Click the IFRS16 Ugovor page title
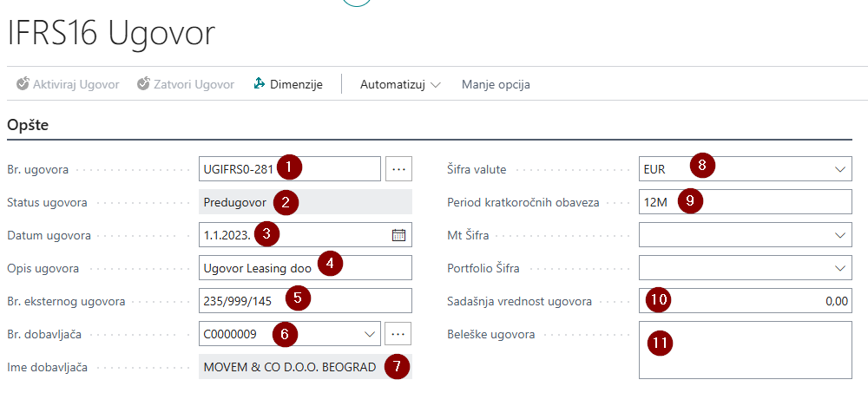The width and height of the screenshot is (868, 406). click(111, 33)
